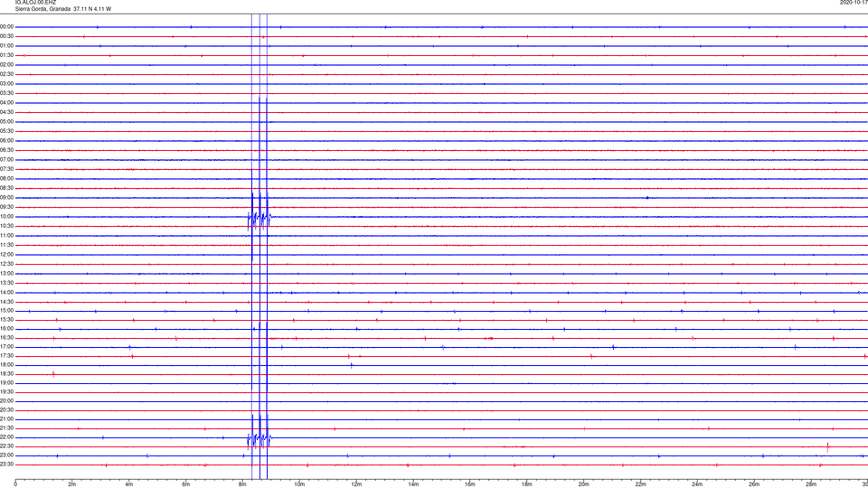868x488 pixels.
Task: Highlight the 17:00 row time
Action: pos(6,346)
